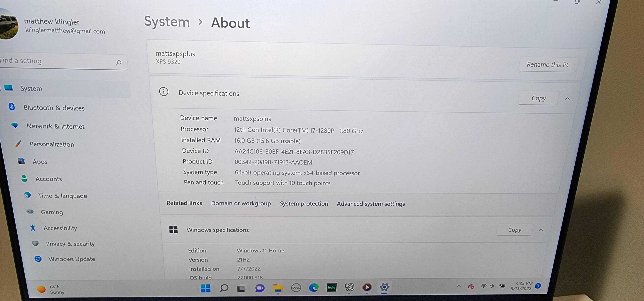Open File Explorer from the taskbar

(278, 288)
